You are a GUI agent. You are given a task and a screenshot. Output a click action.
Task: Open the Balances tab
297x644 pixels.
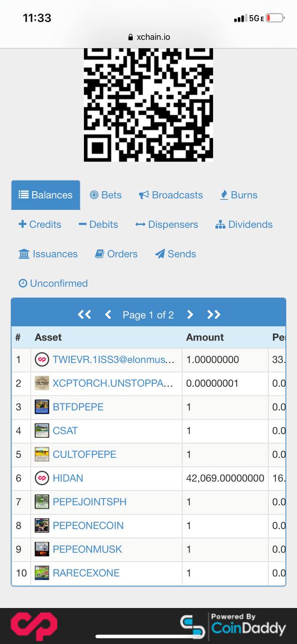pos(46,195)
